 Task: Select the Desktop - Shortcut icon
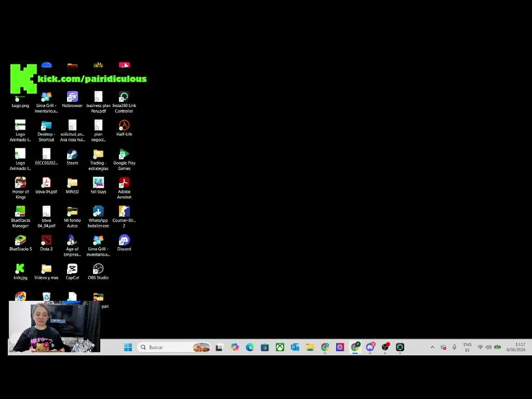click(47, 131)
